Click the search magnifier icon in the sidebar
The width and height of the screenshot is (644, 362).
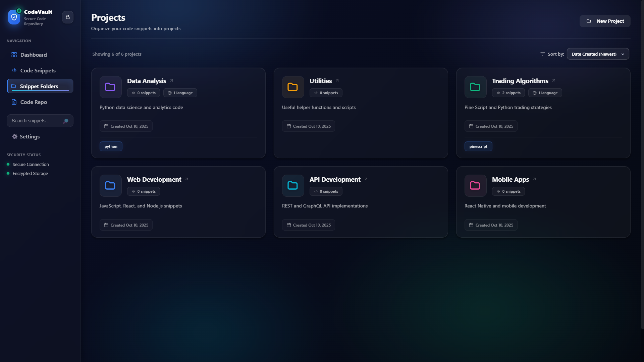(x=66, y=121)
